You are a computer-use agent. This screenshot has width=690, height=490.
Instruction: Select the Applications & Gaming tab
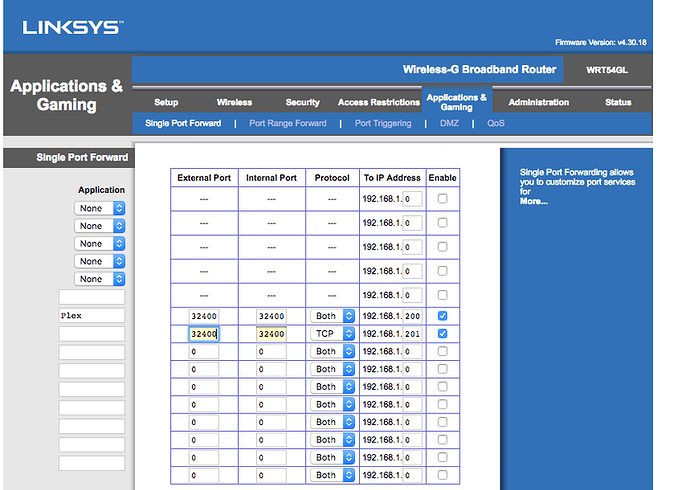coord(457,102)
